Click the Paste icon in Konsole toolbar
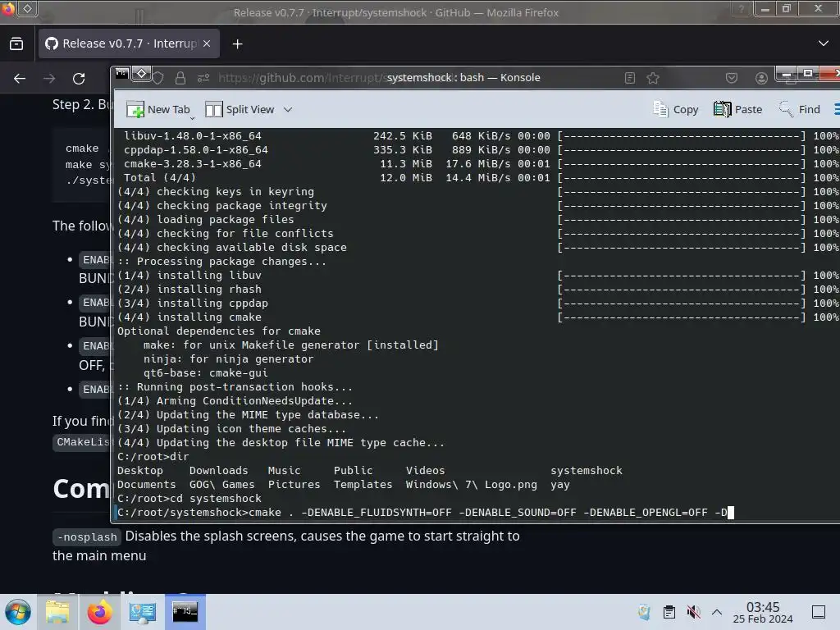Viewport: 840px width, 630px height. (x=722, y=109)
